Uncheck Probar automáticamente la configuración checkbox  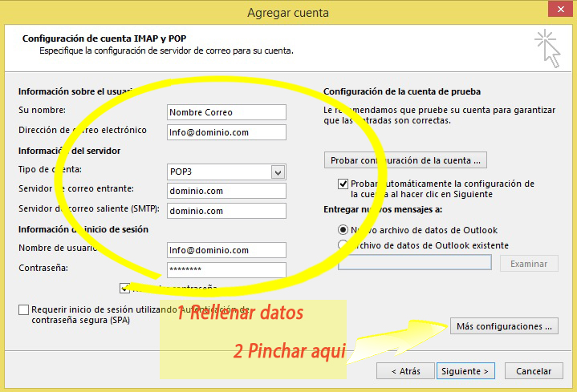click(x=343, y=184)
